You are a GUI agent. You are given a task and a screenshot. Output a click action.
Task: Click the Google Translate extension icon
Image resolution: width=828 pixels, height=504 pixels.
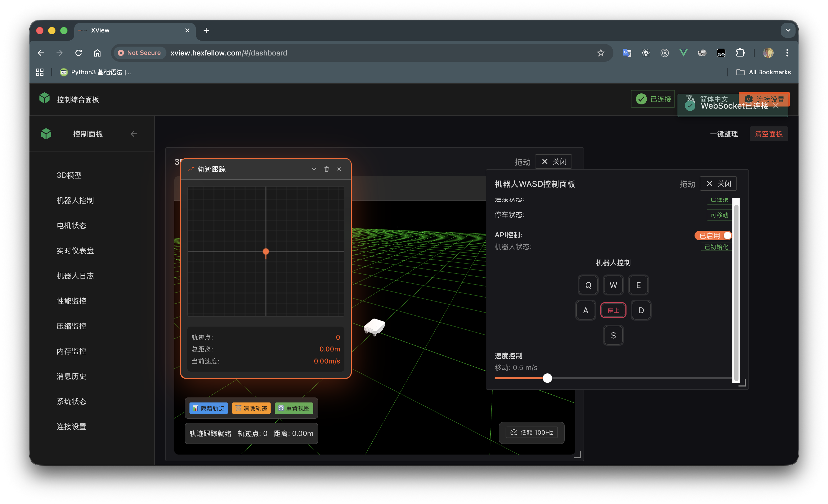[627, 53]
